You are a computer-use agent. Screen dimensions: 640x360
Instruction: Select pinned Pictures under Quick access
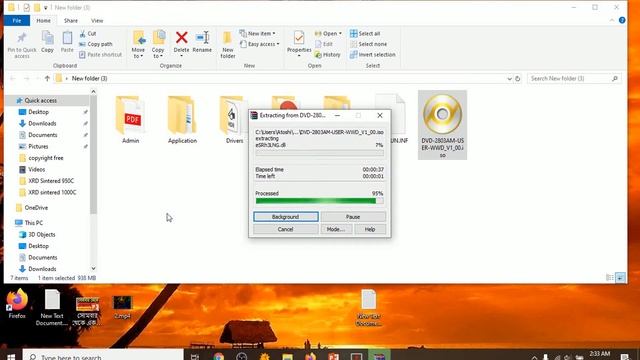(38, 146)
